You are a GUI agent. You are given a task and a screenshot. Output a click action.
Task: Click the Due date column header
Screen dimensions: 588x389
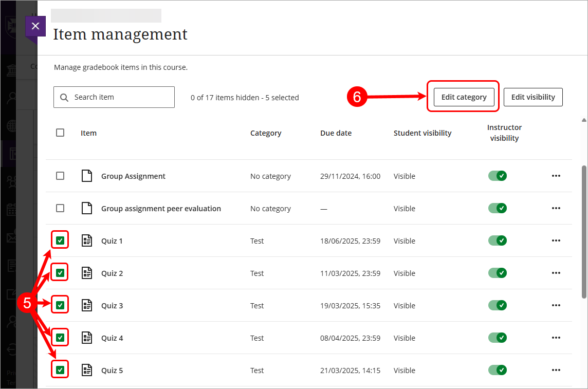pos(336,133)
